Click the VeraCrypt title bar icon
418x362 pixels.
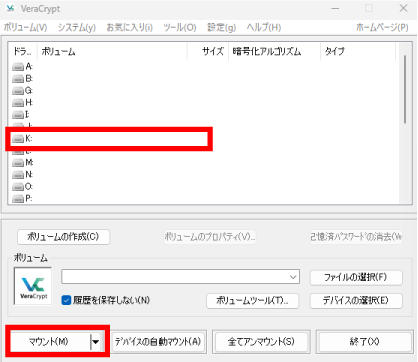point(11,8)
